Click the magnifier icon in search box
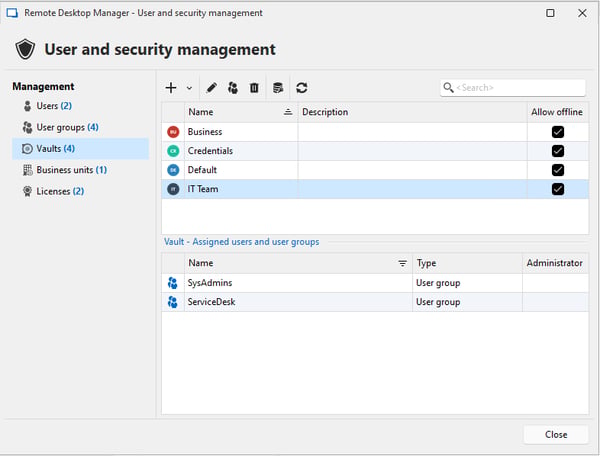The height and width of the screenshot is (456, 600). pos(448,88)
